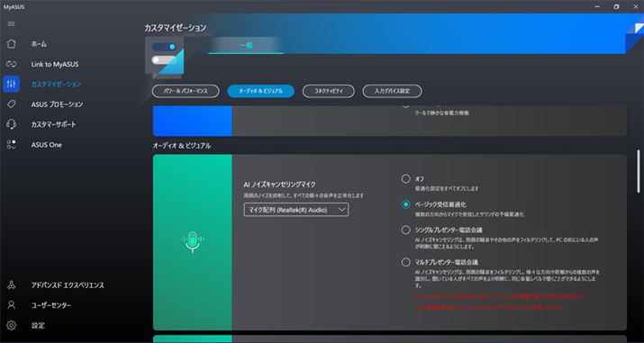Click the green microphone icon
The height and width of the screenshot is (343, 644).
tap(192, 242)
